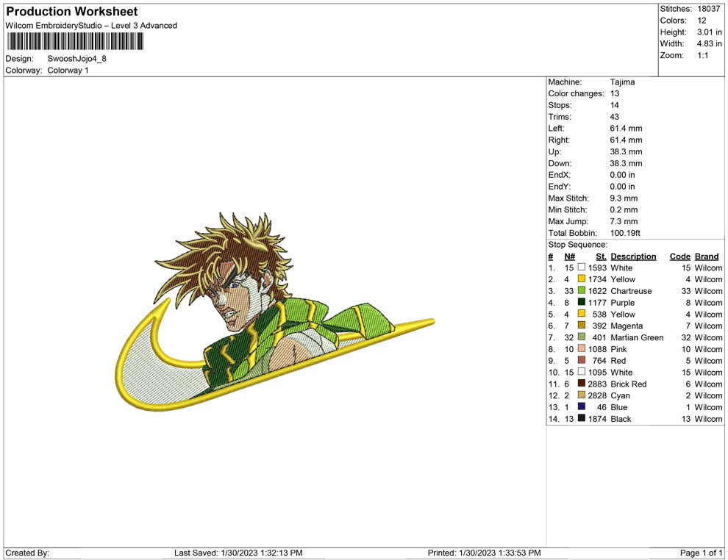
Task: Click the yellow swatch in stop sequence row 5
Action: [581, 314]
